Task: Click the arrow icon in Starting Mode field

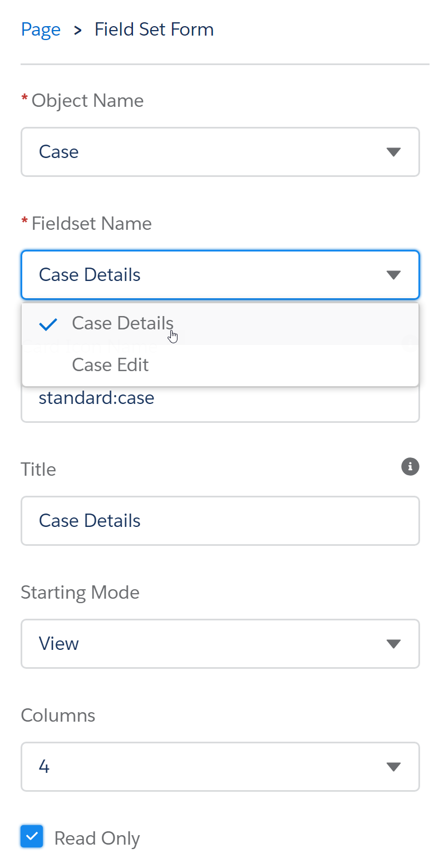Action: [393, 644]
